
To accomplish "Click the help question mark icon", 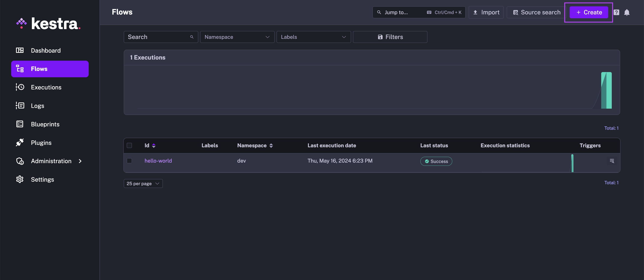I will 616,13.
